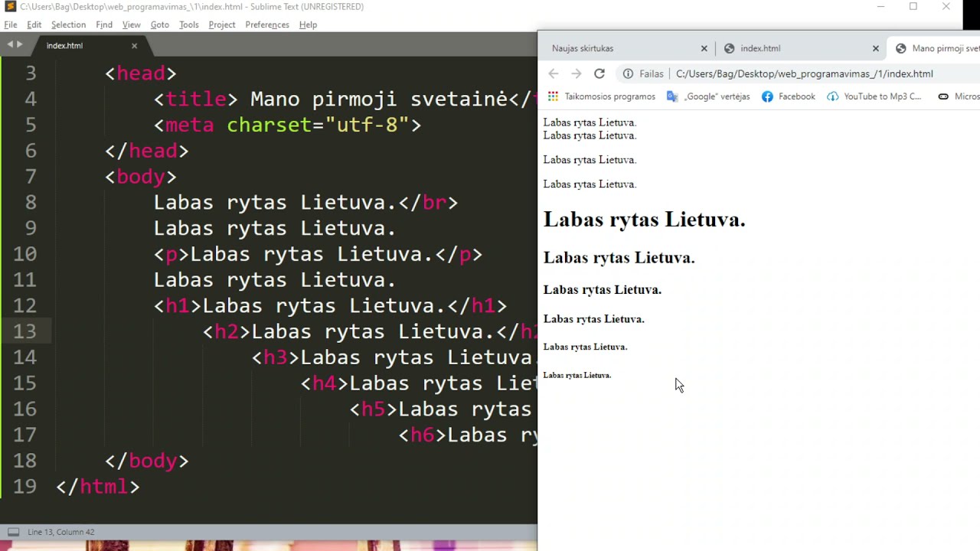The height and width of the screenshot is (551, 980).
Task: Open the Edit menu
Action: tap(34, 24)
